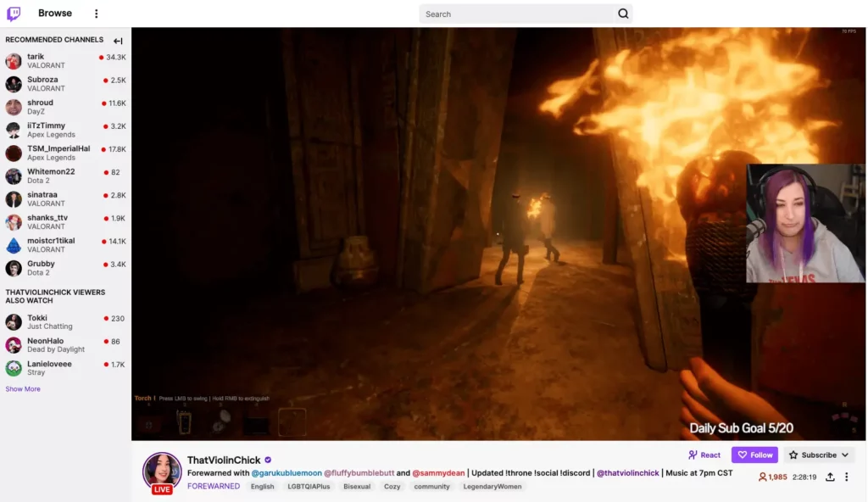
Task: Select the LGBTQIAPlus tag
Action: [309, 487]
